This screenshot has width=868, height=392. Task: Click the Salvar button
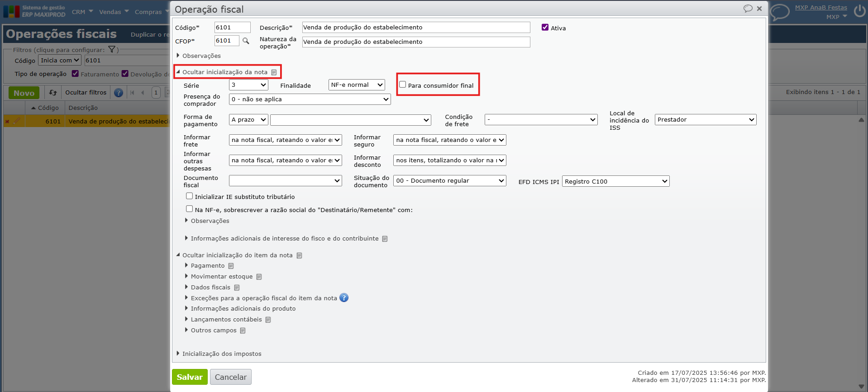tap(190, 377)
